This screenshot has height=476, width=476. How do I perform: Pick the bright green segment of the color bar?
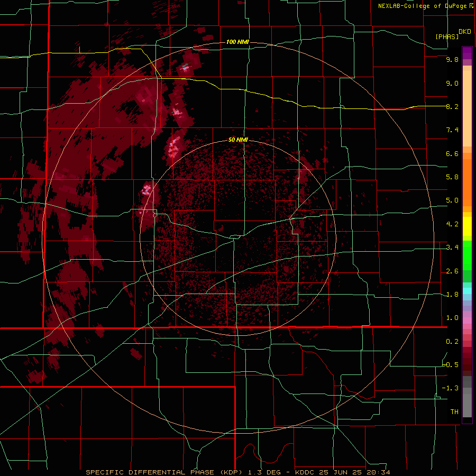click(467, 255)
